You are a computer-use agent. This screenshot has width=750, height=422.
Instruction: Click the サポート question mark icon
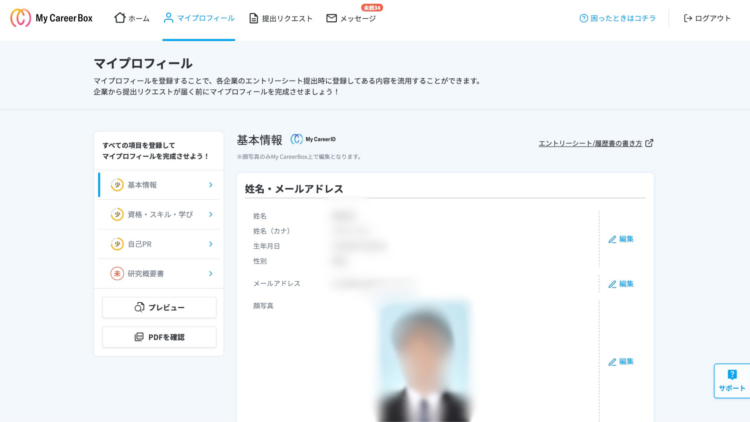pos(732,374)
